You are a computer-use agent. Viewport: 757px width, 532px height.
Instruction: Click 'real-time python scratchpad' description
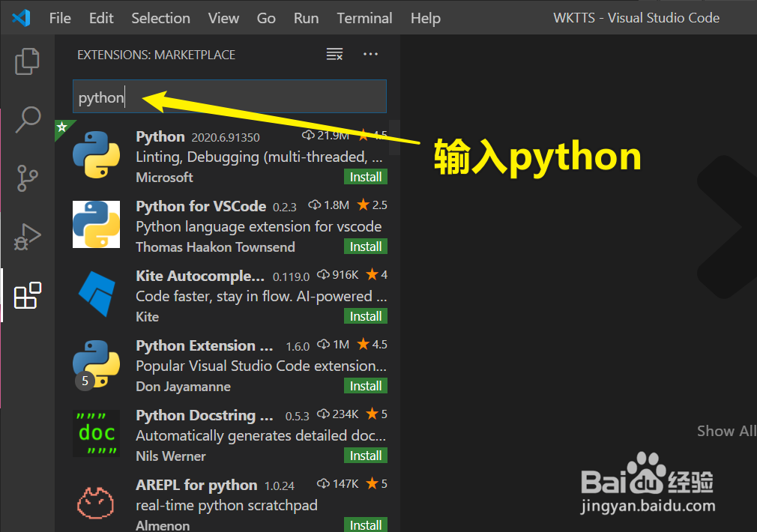click(x=226, y=506)
